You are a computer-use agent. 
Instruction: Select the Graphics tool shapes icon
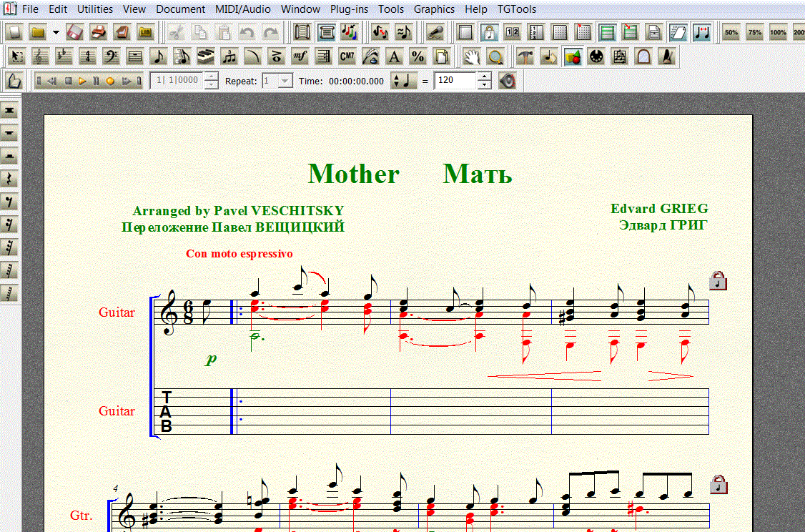[573, 56]
